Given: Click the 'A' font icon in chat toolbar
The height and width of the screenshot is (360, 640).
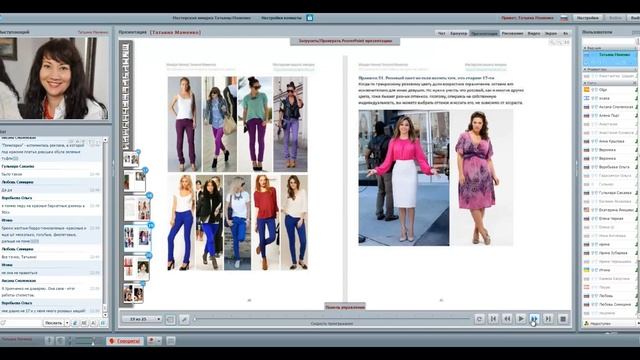Looking at the screenshot, I should tap(93, 323).
